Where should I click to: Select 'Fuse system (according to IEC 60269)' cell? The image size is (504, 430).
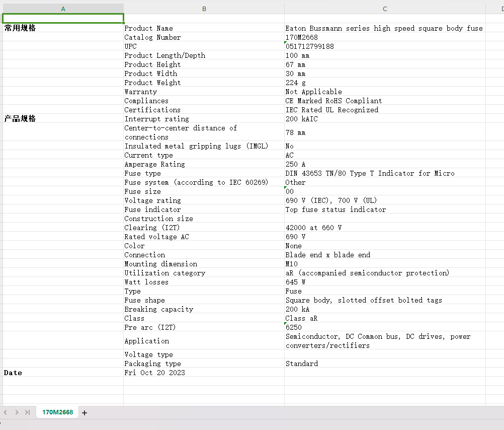tap(204, 182)
